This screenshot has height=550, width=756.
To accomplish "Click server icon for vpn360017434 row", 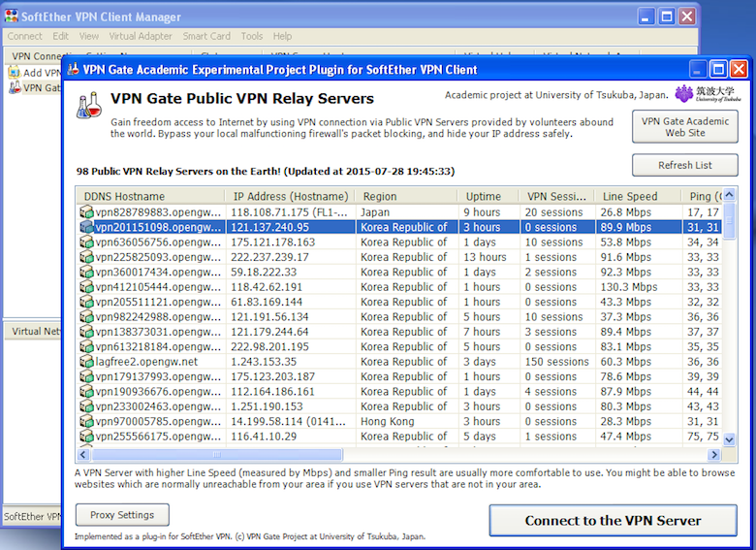I will 87,272.
